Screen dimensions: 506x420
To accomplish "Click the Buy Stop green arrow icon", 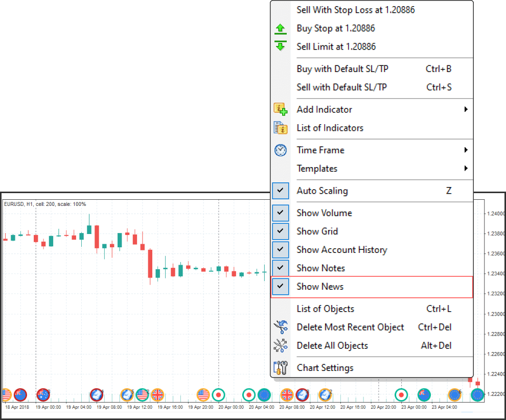I will (281, 29).
